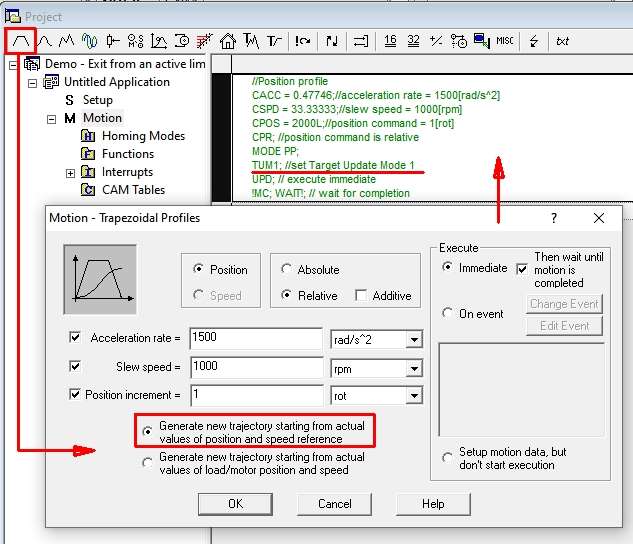This screenshot has height=544, width=633.
Task: Click the CAM Tables folder icon
Action: pyautogui.click(x=88, y=190)
